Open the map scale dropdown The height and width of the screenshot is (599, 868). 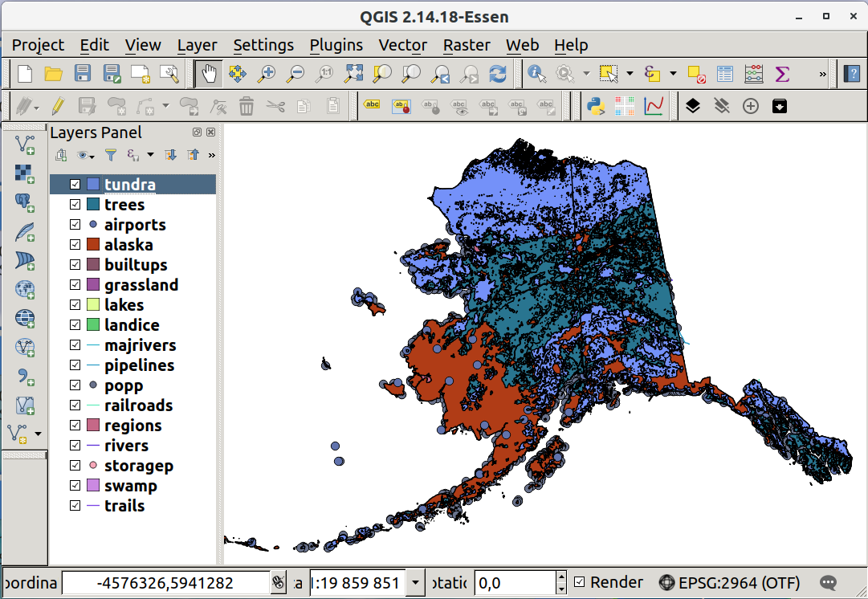pyautogui.click(x=415, y=582)
